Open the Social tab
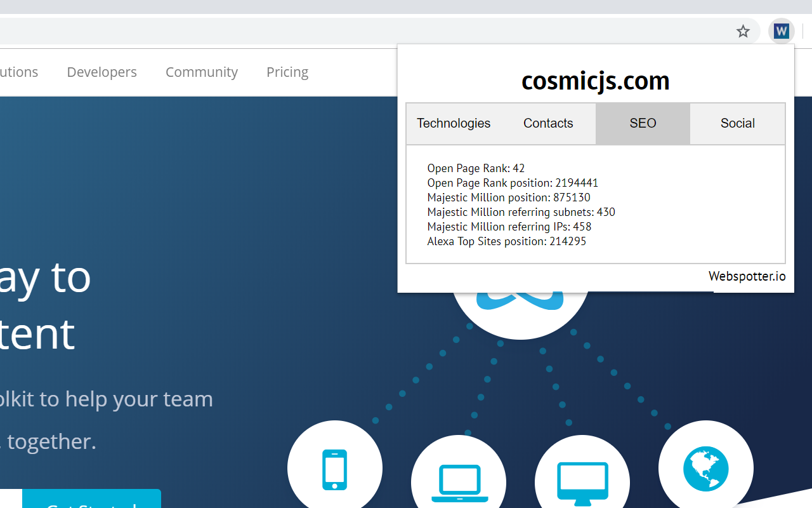This screenshot has height=508, width=812. click(x=737, y=124)
